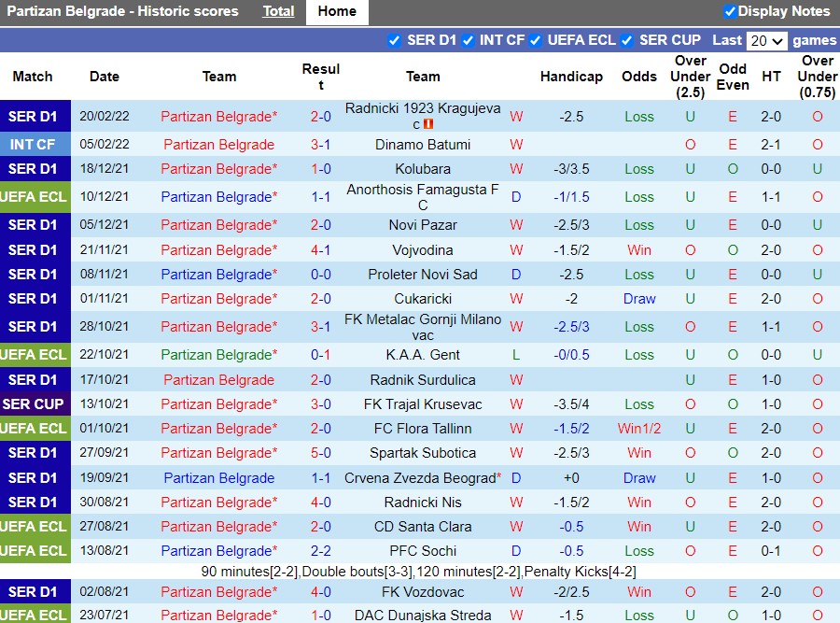
Task: Click FC Flora Tallinn opponent link
Action: pos(423,429)
